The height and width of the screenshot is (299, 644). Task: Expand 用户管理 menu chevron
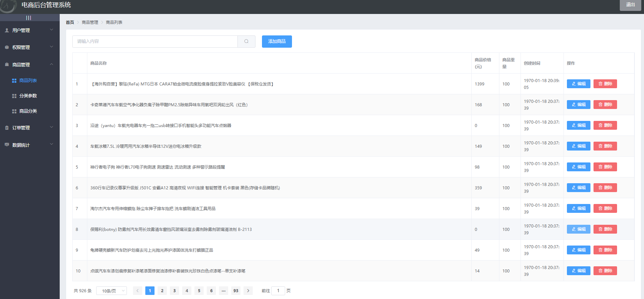52,30
